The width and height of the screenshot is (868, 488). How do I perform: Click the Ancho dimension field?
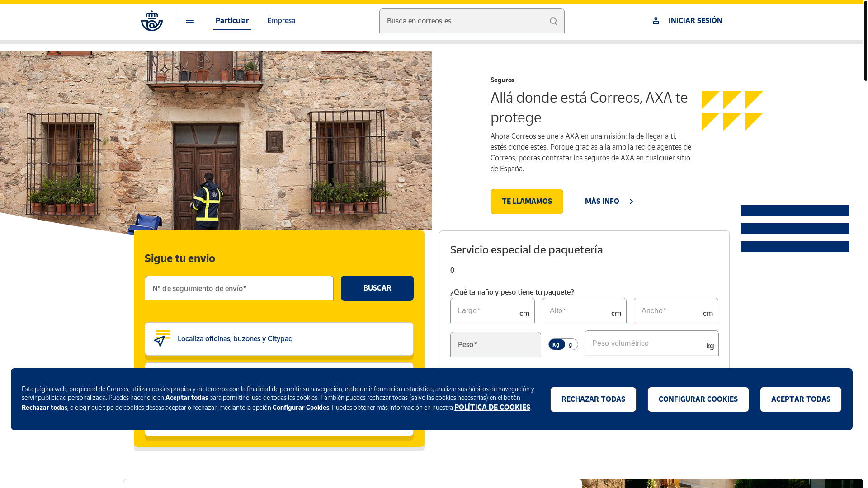pos(676,310)
